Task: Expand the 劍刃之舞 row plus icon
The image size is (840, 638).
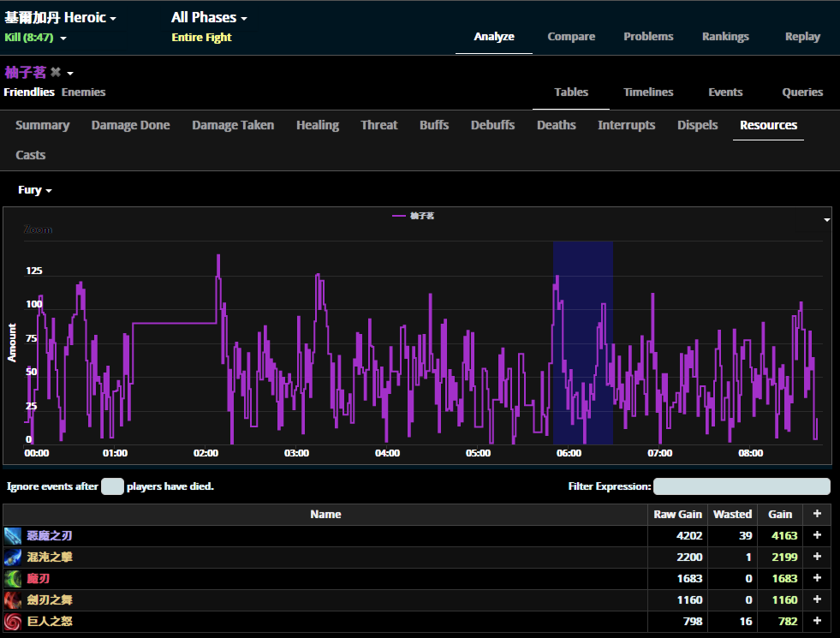Action: [817, 599]
